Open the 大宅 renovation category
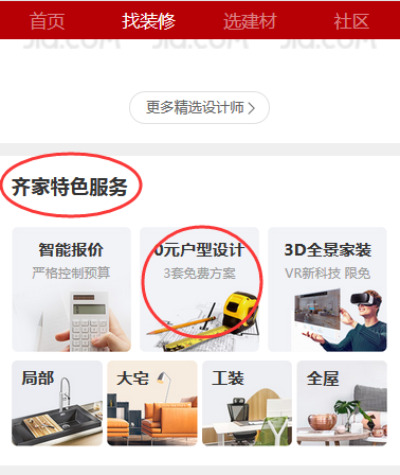The image size is (400, 475). pos(152,403)
